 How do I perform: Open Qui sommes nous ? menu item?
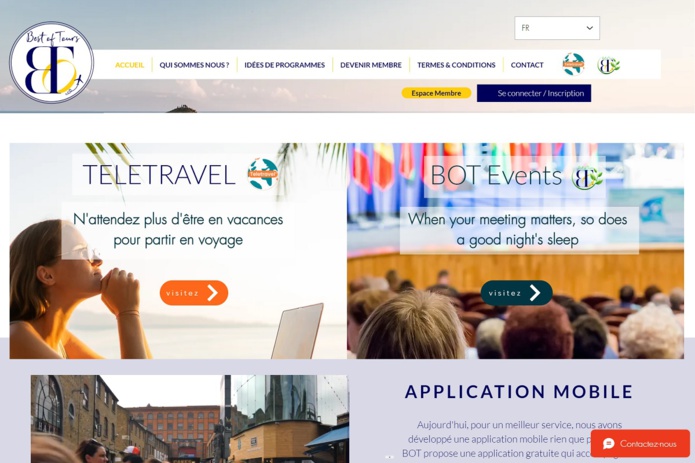[194, 65]
